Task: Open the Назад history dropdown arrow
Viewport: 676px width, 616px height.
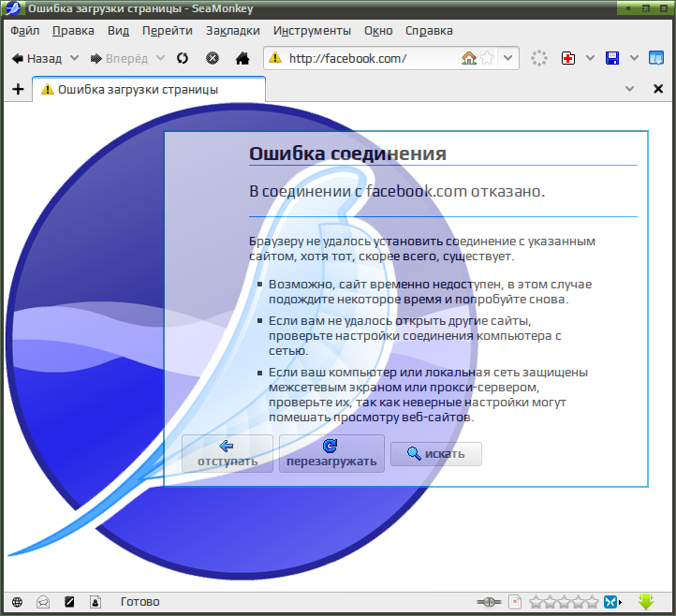Action: 75,58
